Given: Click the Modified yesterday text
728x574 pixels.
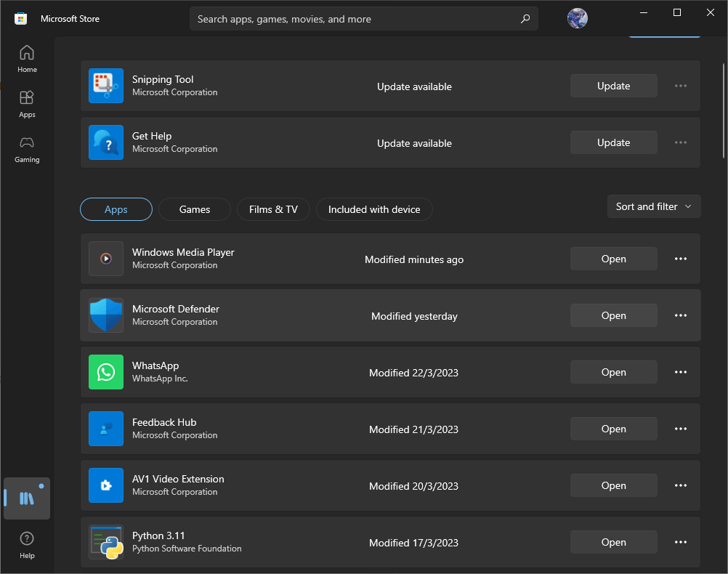Looking at the screenshot, I should (414, 316).
